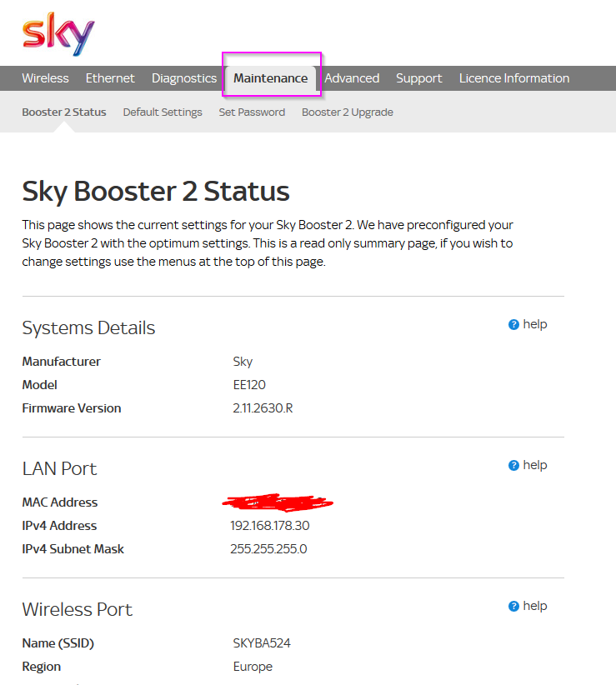Click the subnet mask 255.255.255.0
The width and height of the screenshot is (616, 685).
coord(268,549)
